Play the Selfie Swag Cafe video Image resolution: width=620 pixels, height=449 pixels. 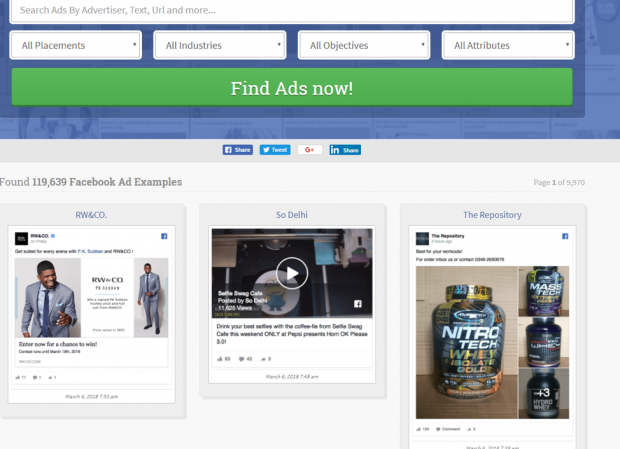(x=292, y=273)
